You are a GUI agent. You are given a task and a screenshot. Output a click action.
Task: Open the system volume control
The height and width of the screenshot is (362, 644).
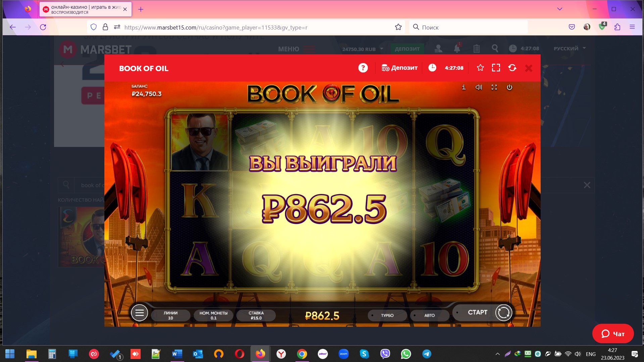pyautogui.click(x=578, y=354)
